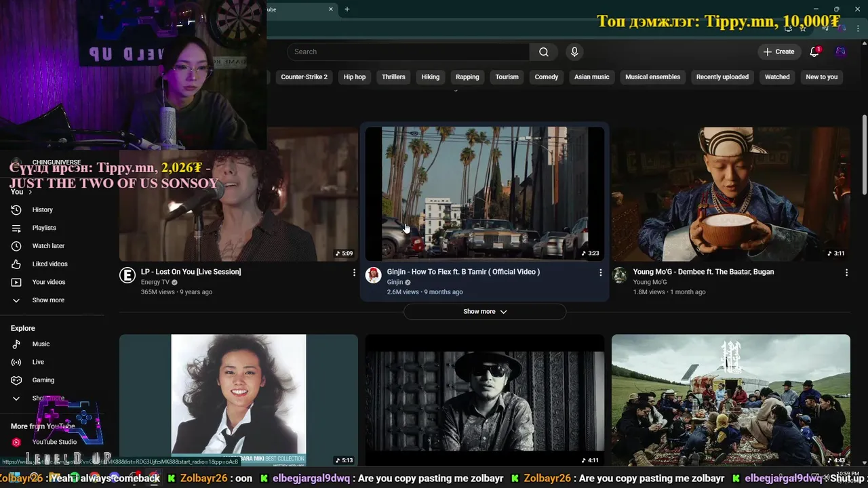Click the search magnifier button

click(x=544, y=52)
